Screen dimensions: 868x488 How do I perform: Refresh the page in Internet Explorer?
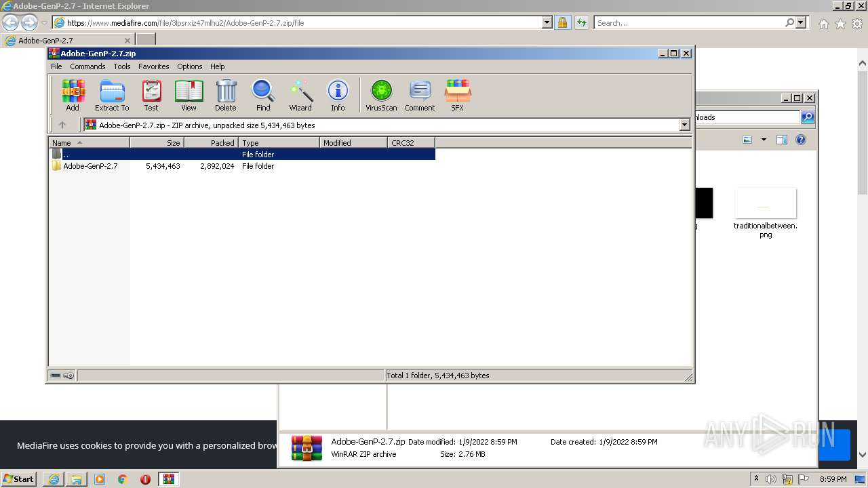coord(582,22)
